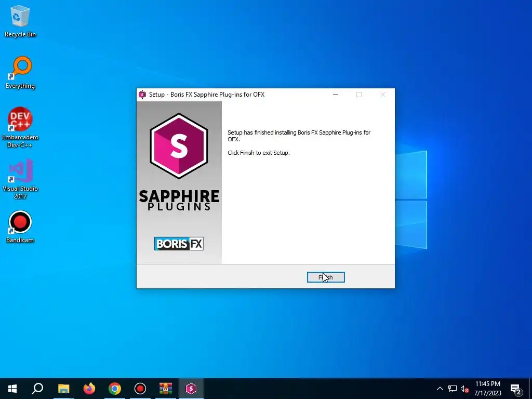Show hidden system tray icons
532x399 pixels.
[x=440, y=389]
